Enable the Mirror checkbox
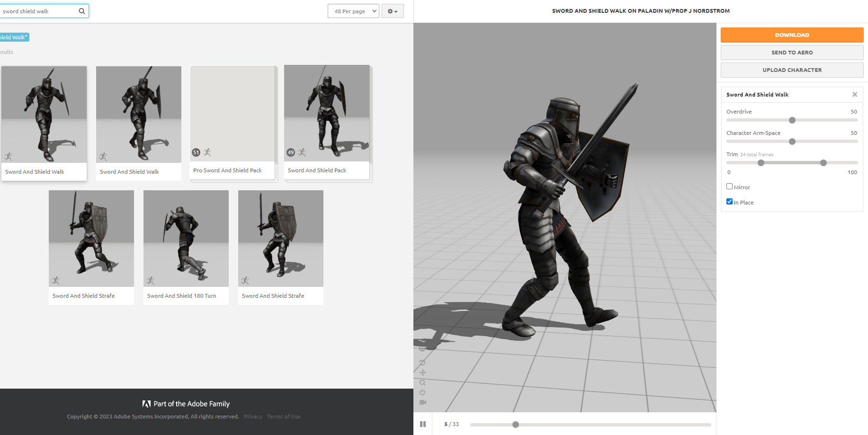This screenshot has height=435, width=868. tap(729, 186)
